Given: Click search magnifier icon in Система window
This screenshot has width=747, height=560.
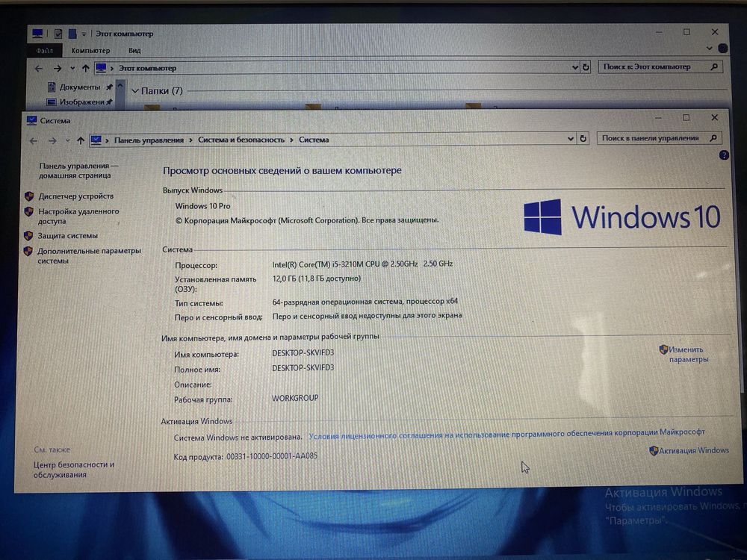Looking at the screenshot, I should 713,138.
